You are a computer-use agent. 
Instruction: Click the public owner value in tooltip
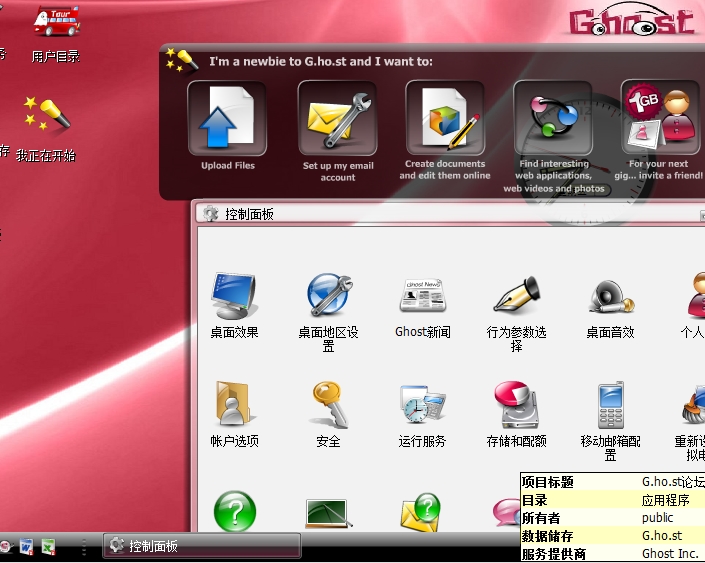tap(657, 518)
